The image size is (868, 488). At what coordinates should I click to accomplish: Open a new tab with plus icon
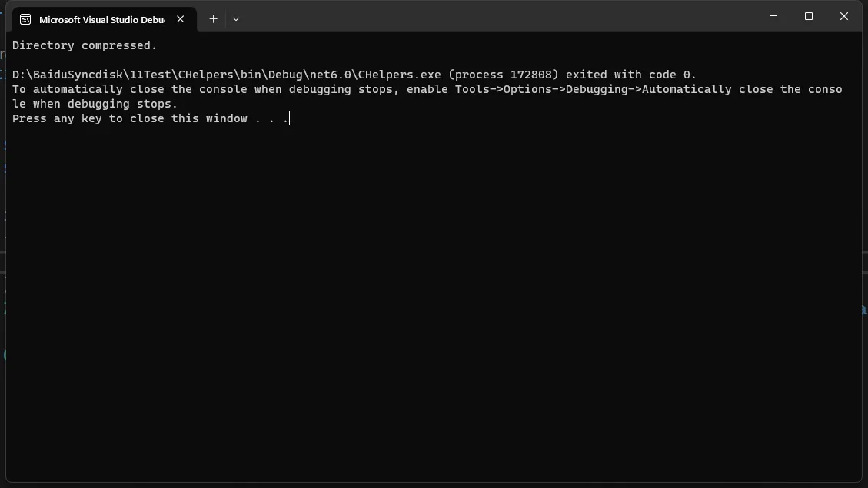tap(213, 18)
